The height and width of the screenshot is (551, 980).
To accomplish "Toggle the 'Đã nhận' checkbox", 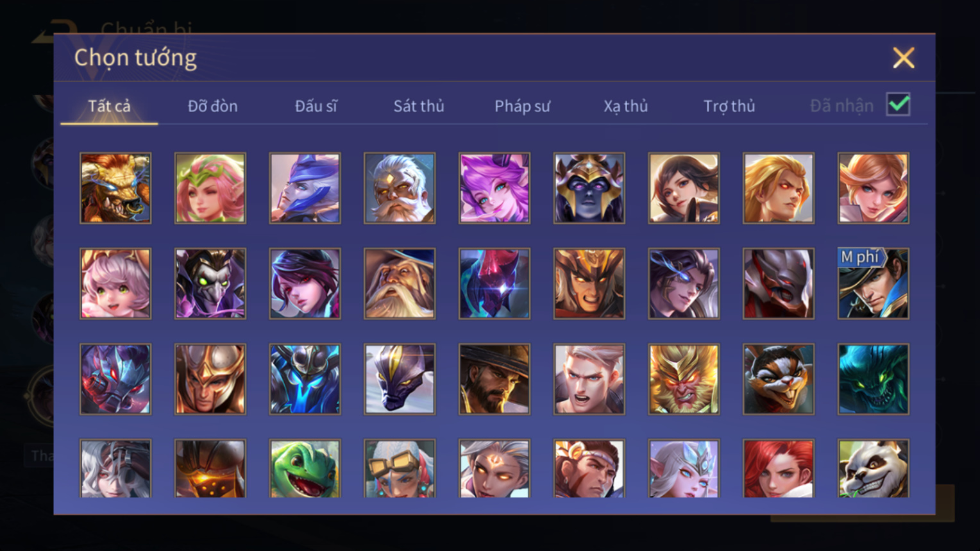I will pos(898,104).
